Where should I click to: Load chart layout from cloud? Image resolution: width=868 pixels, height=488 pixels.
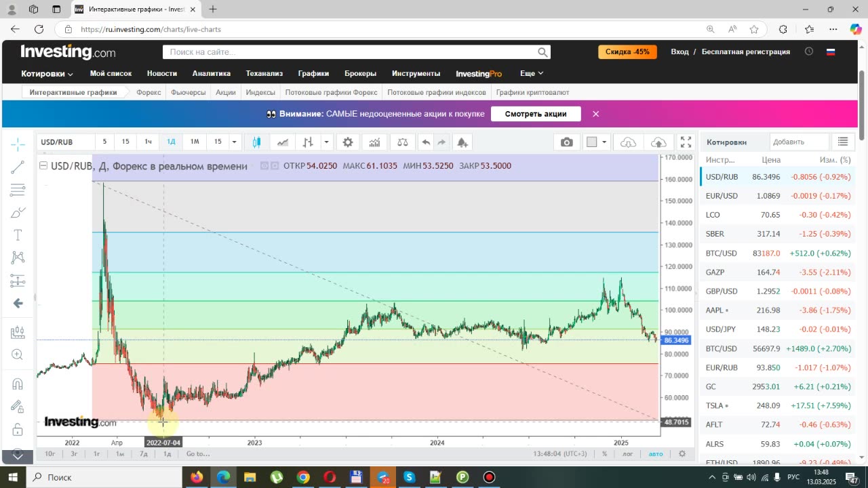(x=629, y=142)
